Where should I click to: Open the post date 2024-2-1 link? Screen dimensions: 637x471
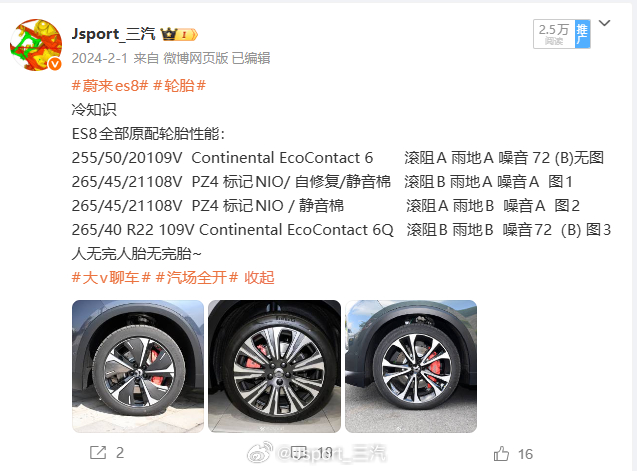coord(100,58)
